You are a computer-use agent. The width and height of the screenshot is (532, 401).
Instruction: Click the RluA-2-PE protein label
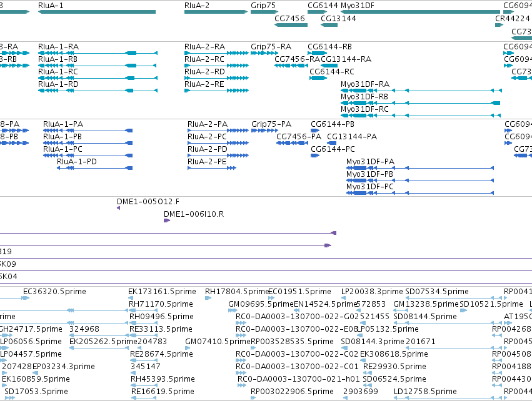pos(207,162)
